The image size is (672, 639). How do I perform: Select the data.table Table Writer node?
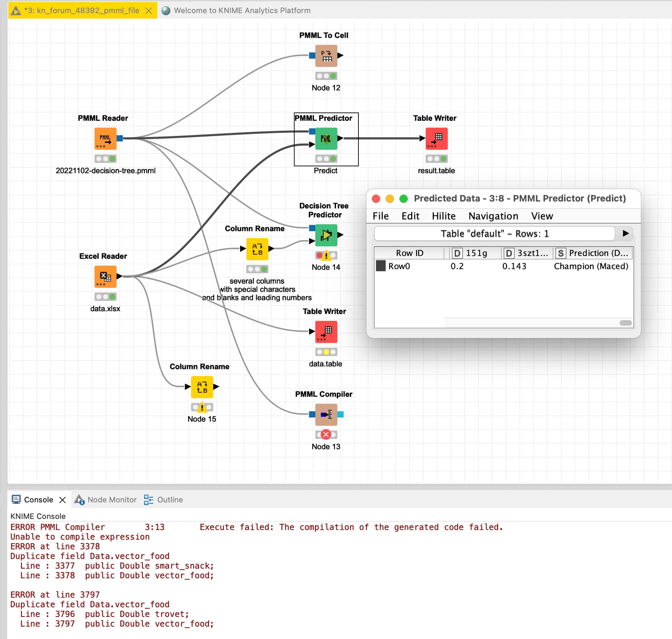326,332
